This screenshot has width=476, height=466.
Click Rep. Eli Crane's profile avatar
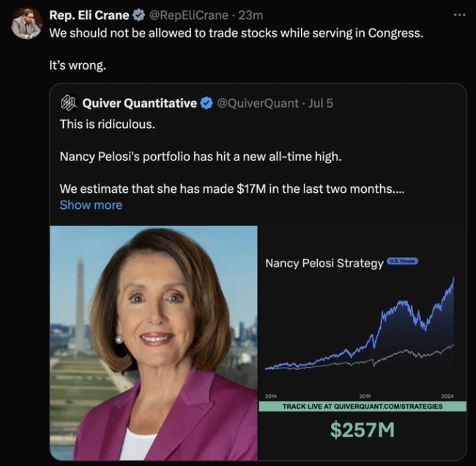pyautogui.click(x=27, y=23)
